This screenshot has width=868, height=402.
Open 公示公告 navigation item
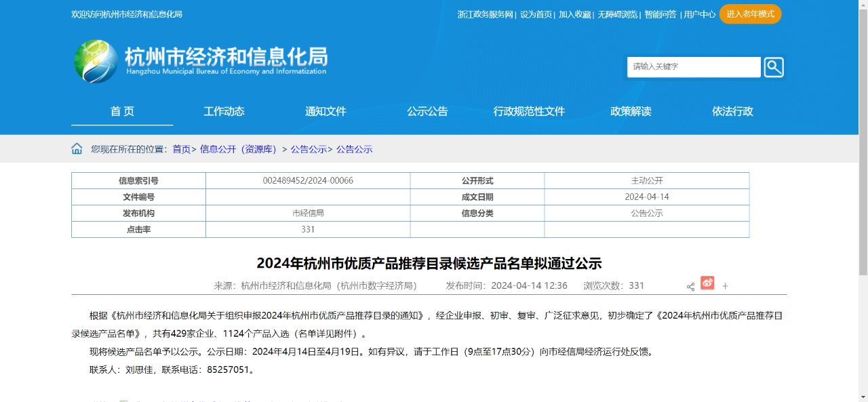(x=427, y=112)
